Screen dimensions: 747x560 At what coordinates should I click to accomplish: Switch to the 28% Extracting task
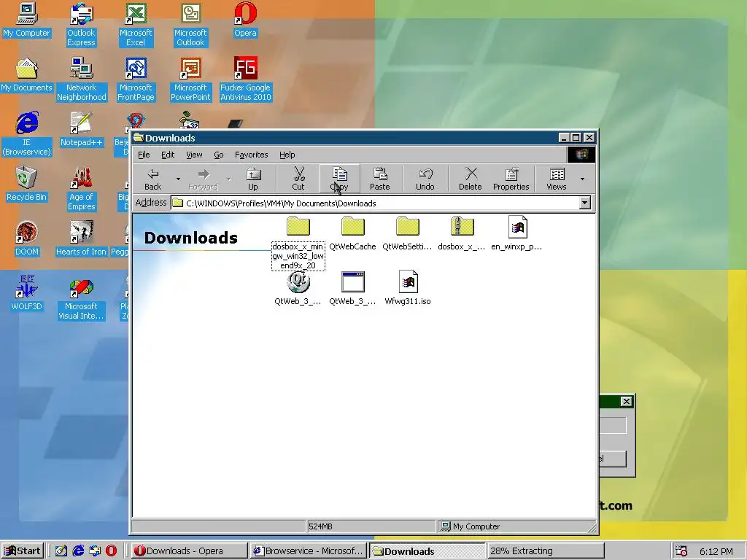tap(546, 551)
